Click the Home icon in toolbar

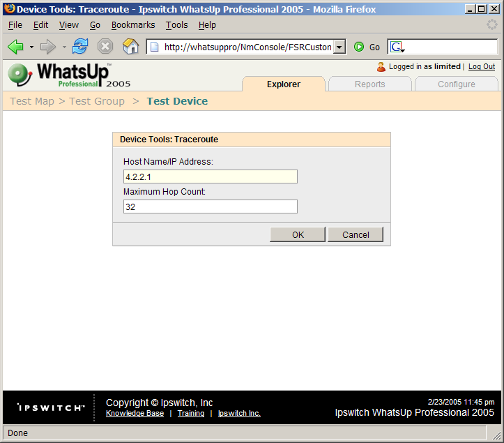coord(130,47)
